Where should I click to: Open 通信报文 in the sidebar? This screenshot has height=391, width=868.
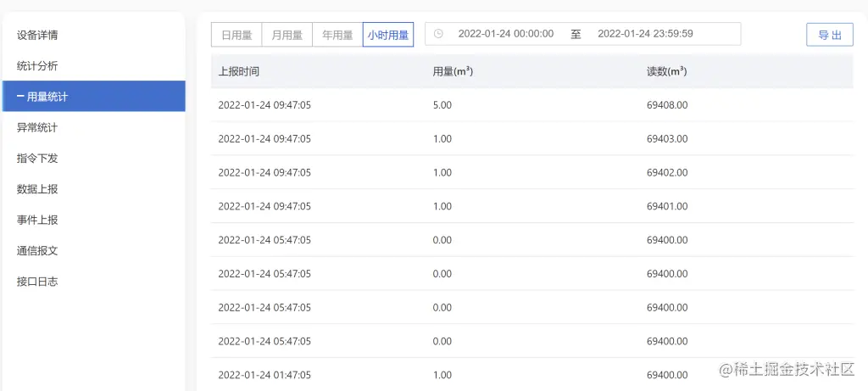(x=37, y=251)
